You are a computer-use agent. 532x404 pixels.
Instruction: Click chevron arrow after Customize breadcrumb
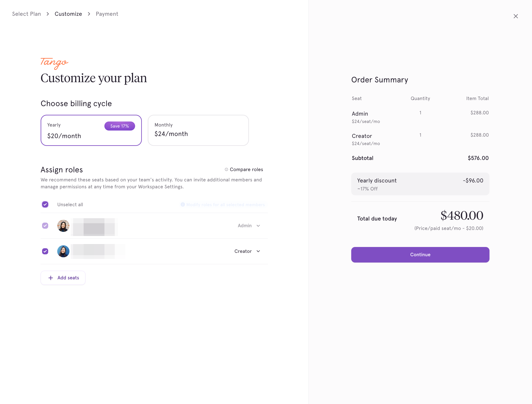[x=89, y=14]
